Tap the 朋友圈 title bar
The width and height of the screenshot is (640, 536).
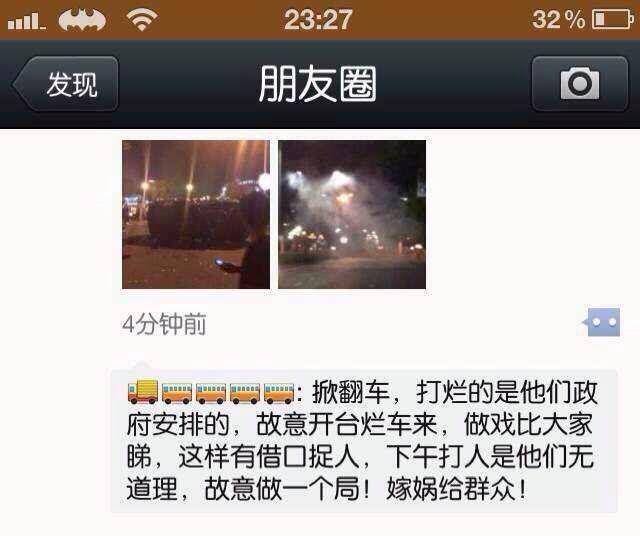pos(318,84)
